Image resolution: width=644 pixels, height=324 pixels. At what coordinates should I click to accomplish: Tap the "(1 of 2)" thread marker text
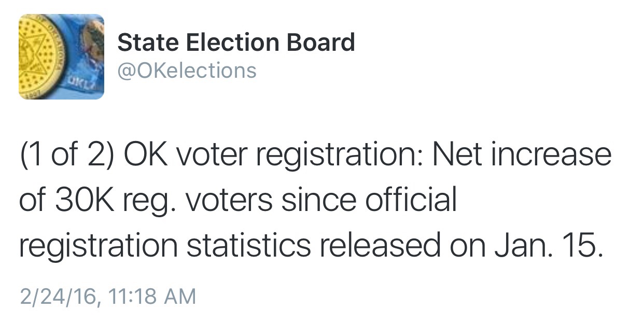66,156
